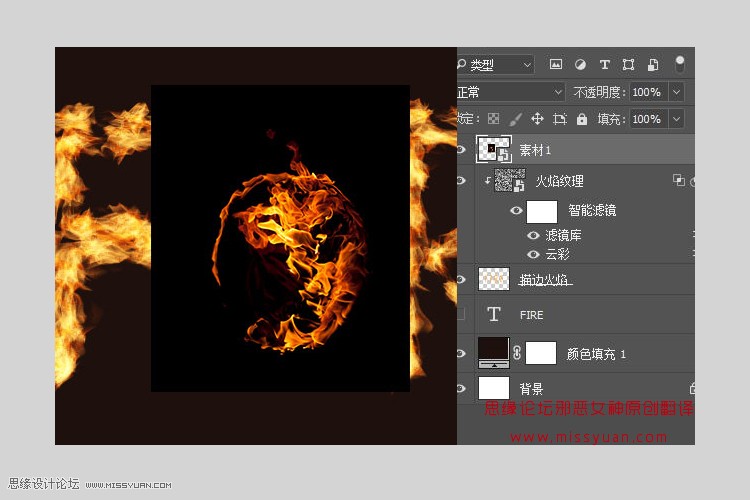The height and width of the screenshot is (500, 750).
Task: Open the 不透明度 opacity slider arrow
Action: tap(676, 92)
